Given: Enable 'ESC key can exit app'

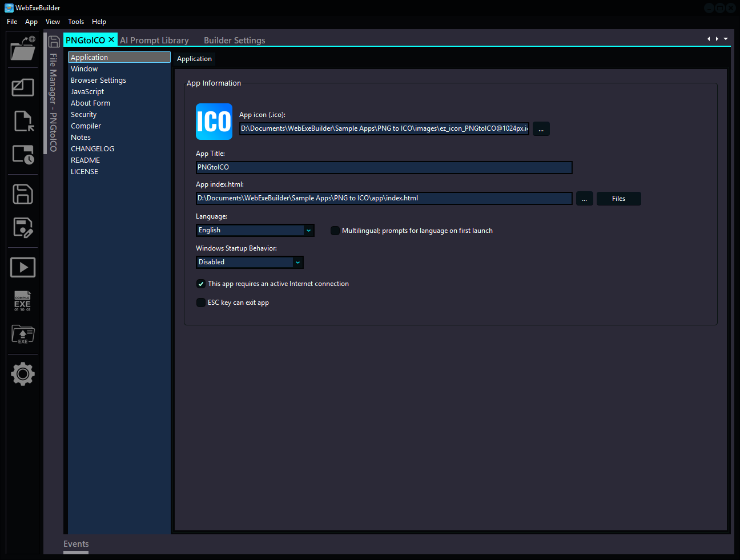Looking at the screenshot, I should 200,303.
